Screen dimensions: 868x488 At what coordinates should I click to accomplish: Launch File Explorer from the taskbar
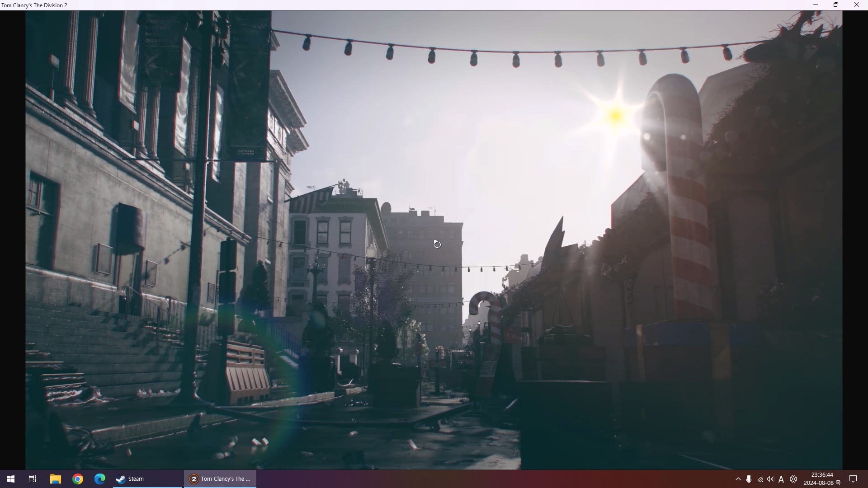[x=55, y=479]
